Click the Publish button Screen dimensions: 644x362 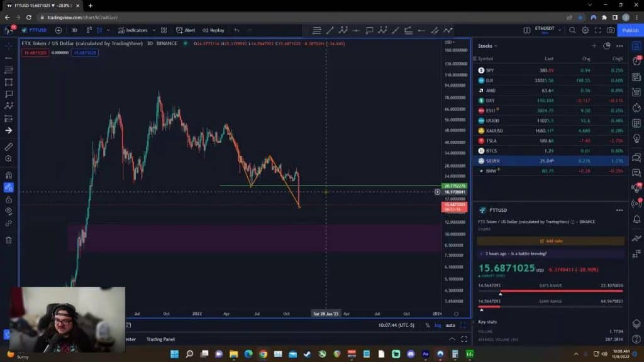coord(630,30)
